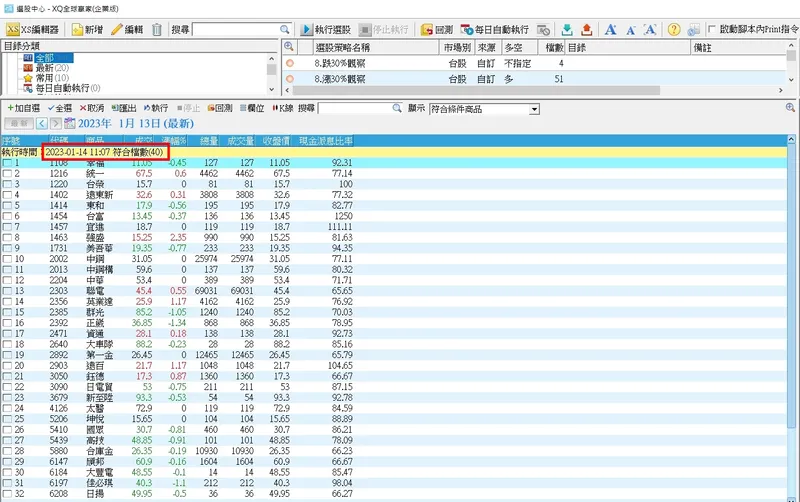The image size is (800, 502).
Task: Open the XS編輯器 script editor
Action: click(32, 30)
